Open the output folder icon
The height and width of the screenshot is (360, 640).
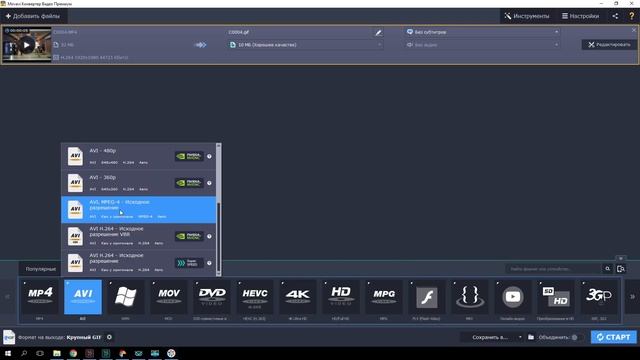tap(531, 337)
